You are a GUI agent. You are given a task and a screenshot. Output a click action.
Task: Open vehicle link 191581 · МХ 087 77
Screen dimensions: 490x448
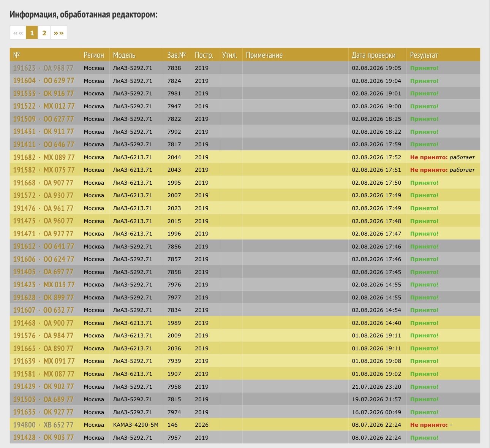point(44,374)
